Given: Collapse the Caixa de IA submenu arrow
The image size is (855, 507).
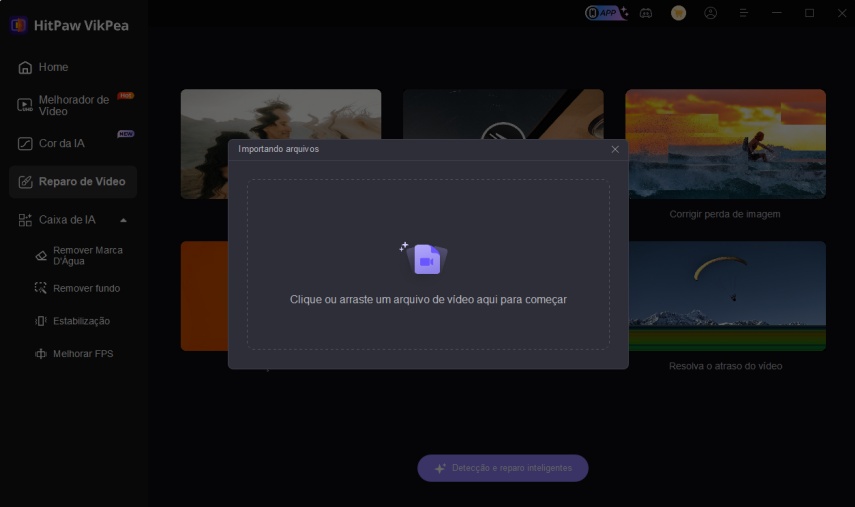Looking at the screenshot, I should 123,220.
